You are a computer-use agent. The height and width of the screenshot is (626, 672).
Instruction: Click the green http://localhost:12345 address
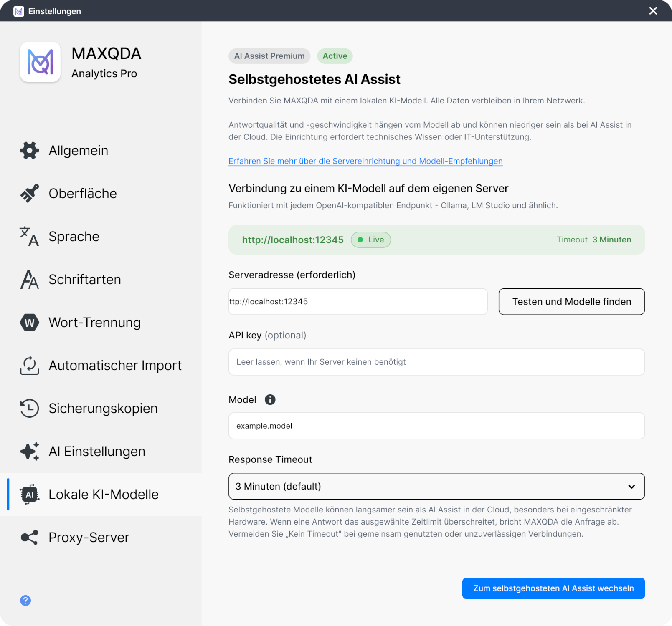pyautogui.click(x=293, y=240)
